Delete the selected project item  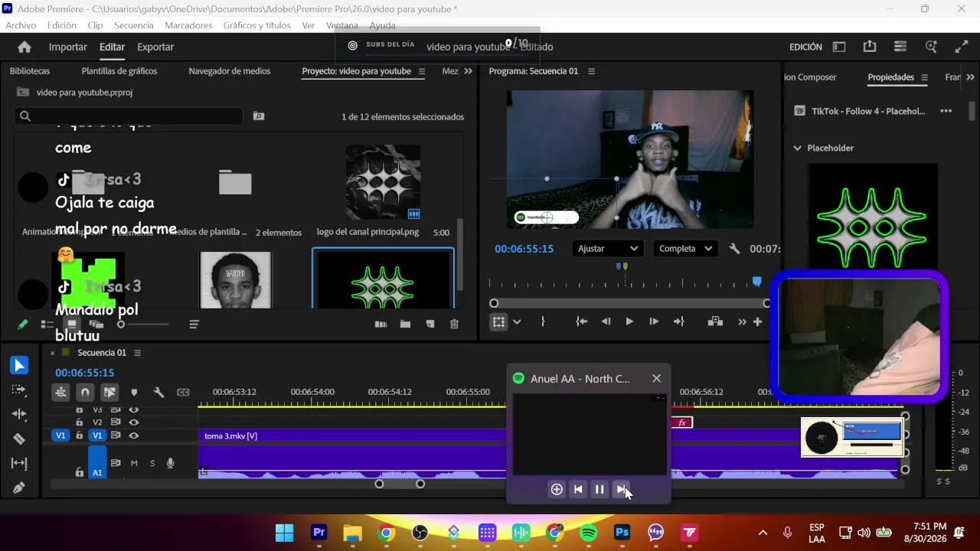(x=454, y=324)
